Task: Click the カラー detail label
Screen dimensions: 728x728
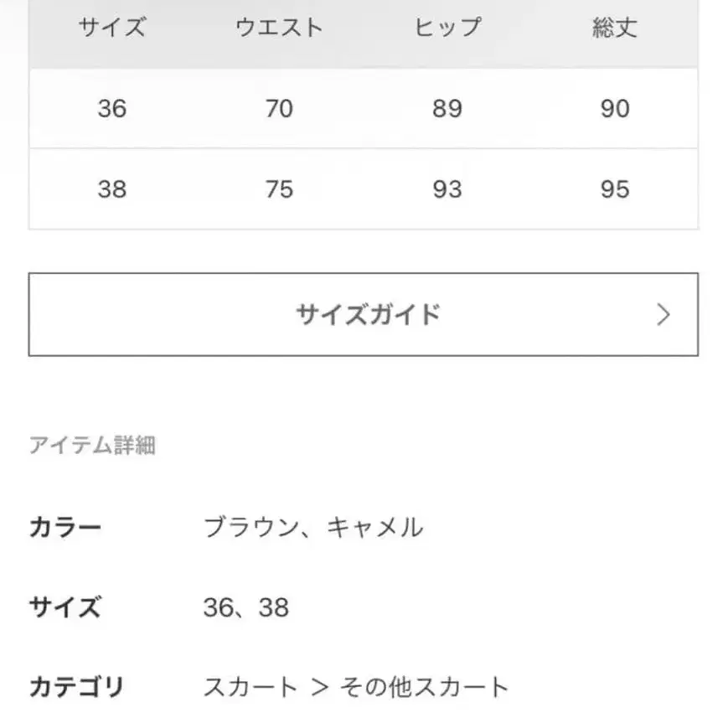Action: pyautogui.click(x=66, y=527)
